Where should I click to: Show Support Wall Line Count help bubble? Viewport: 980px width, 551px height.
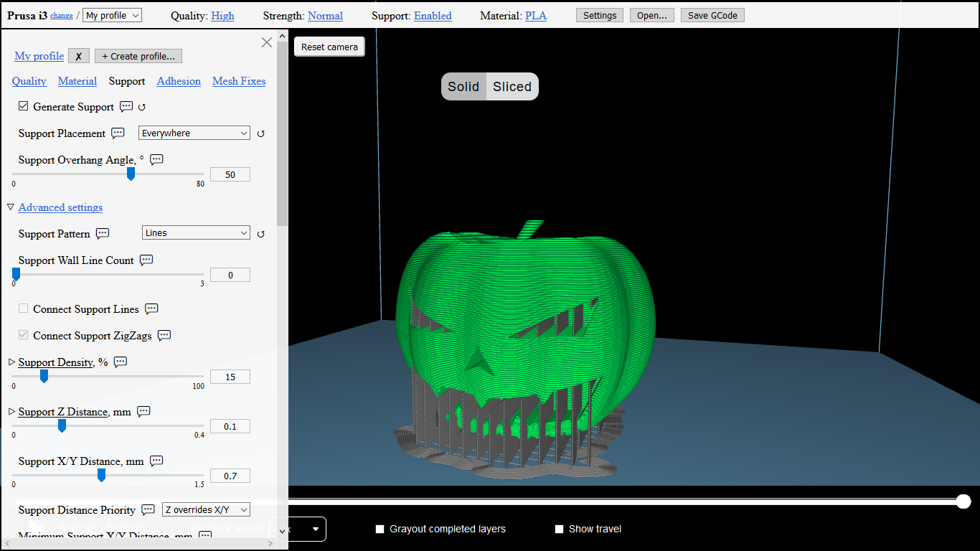(x=146, y=260)
